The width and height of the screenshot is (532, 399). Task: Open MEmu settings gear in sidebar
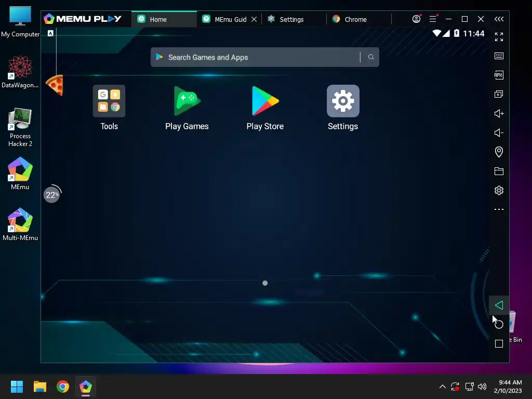point(499,190)
